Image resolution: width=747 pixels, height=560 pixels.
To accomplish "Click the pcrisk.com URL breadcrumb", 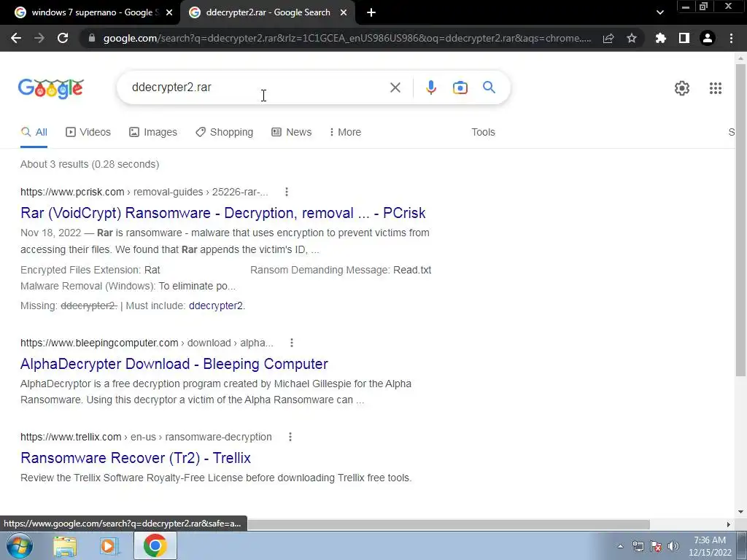I will click(x=144, y=192).
